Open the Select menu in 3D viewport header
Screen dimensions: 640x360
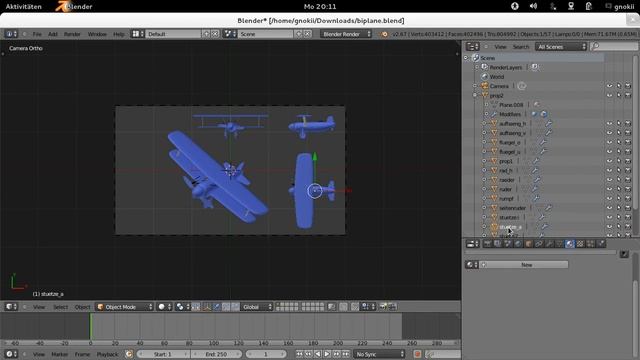click(x=60, y=307)
